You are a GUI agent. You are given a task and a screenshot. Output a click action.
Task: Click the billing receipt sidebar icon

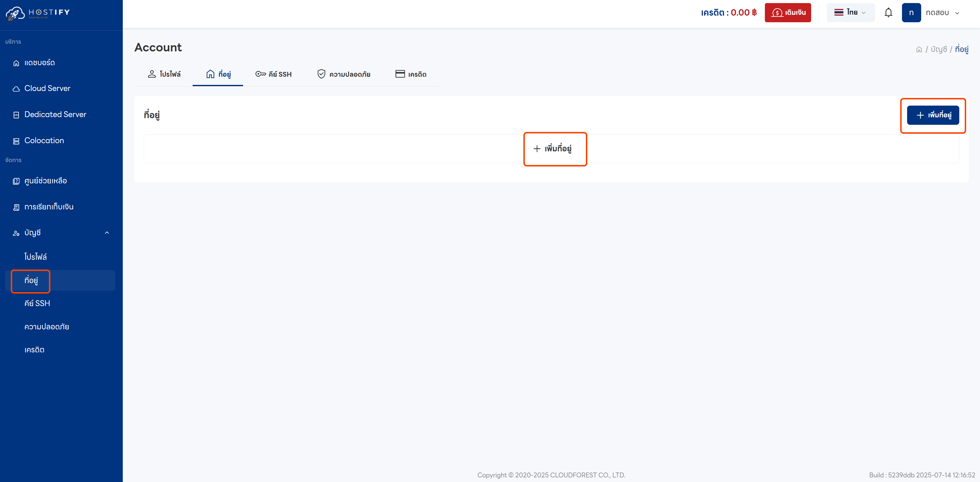tap(16, 207)
